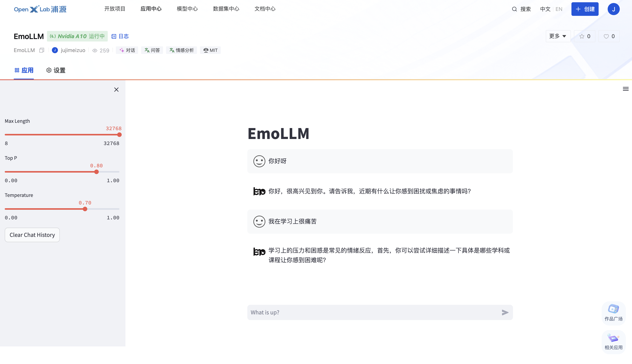Open the 日志 log viewer icon
Viewport: 632px width, 364px height.
point(114,37)
